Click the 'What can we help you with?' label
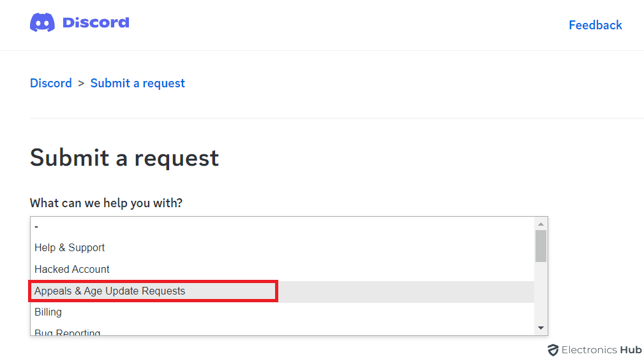The image size is (644, 357). pos(106,203)
